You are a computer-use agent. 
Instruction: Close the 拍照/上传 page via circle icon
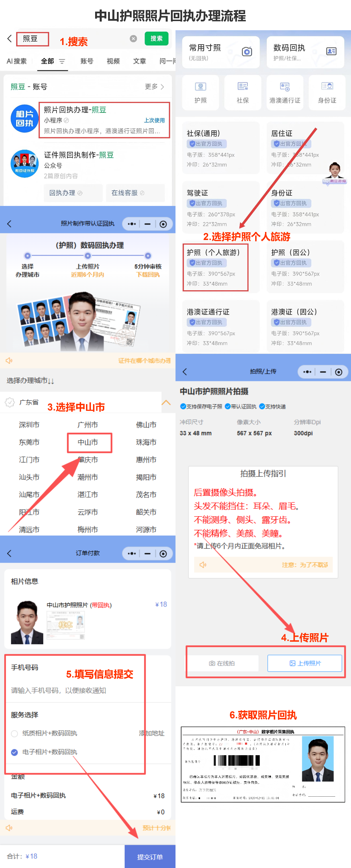[339, 372]
